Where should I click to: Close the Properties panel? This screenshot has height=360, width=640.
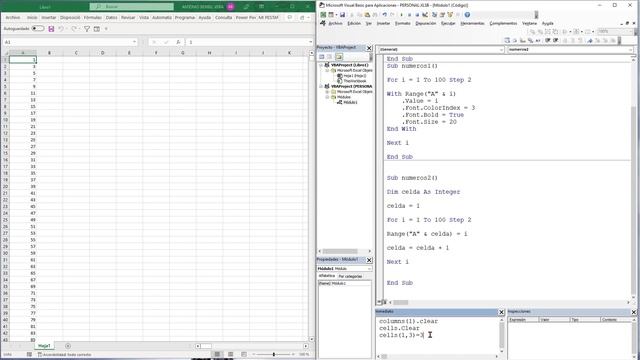[369, 260]
